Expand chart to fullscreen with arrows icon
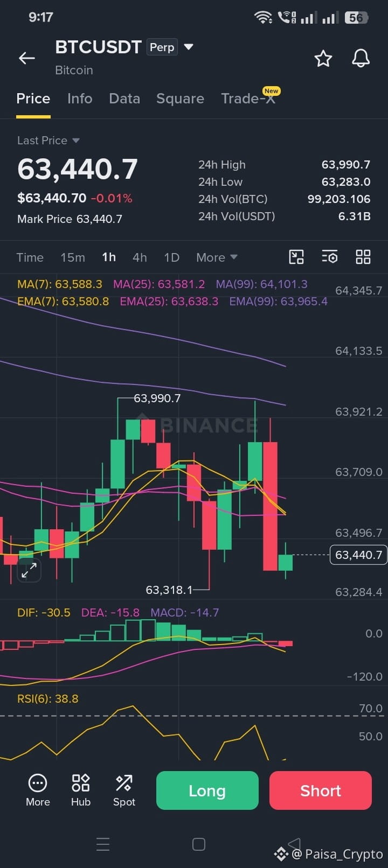This screenshot has width=388, height=868. click(x=29, y=570)
